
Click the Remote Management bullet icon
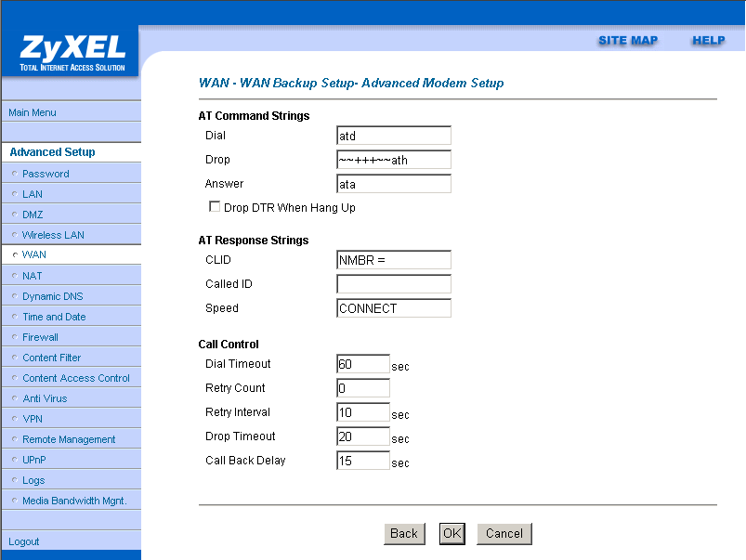click(x=15, y=439)
